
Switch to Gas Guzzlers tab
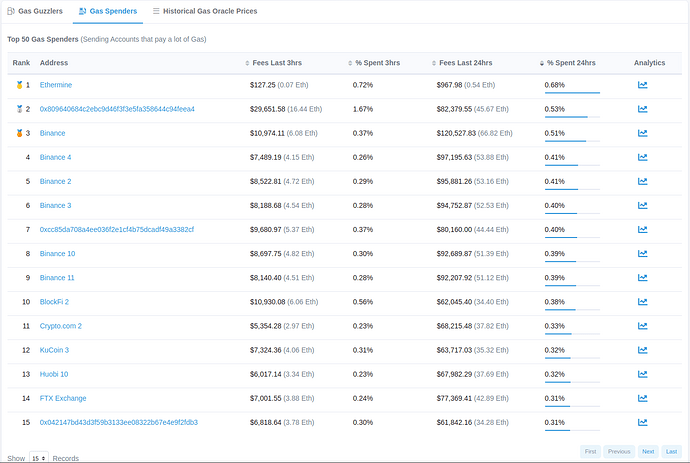pyautogui.click(x=35, y=11)
